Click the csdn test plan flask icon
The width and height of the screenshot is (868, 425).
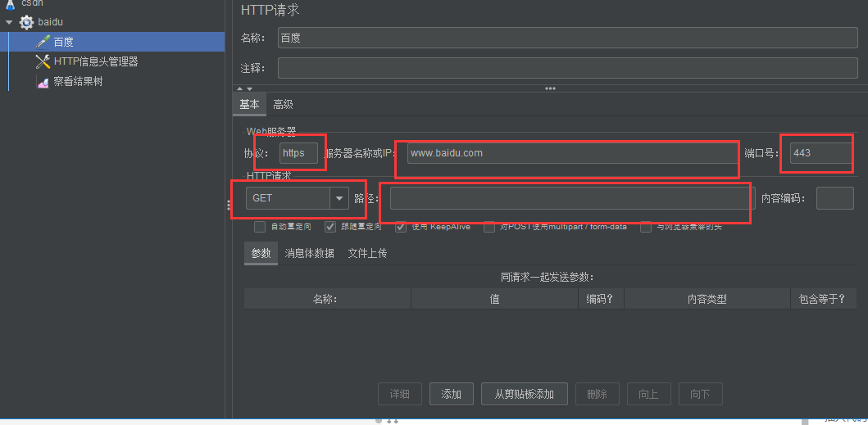pyautogui.click(x=11, y=4)
